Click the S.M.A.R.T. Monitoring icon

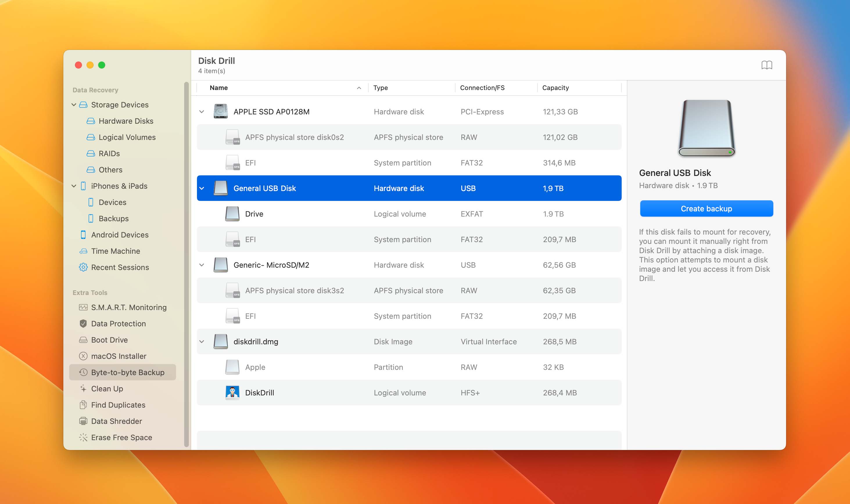(83, 307)
